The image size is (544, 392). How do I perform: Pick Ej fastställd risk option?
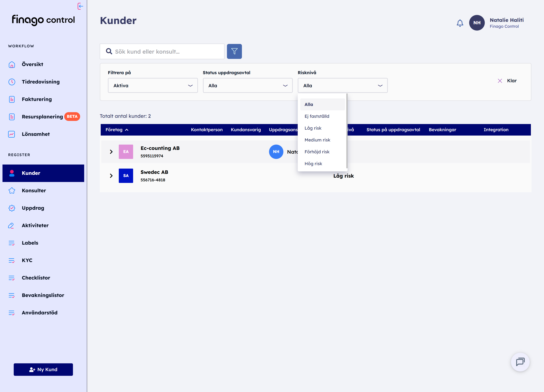[x=317, y=116]
